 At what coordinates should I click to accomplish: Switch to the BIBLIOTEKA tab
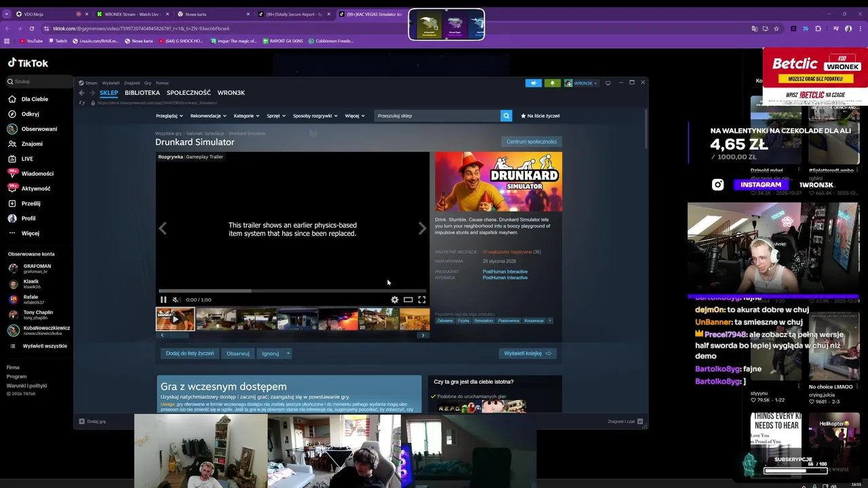click(142, 93)
